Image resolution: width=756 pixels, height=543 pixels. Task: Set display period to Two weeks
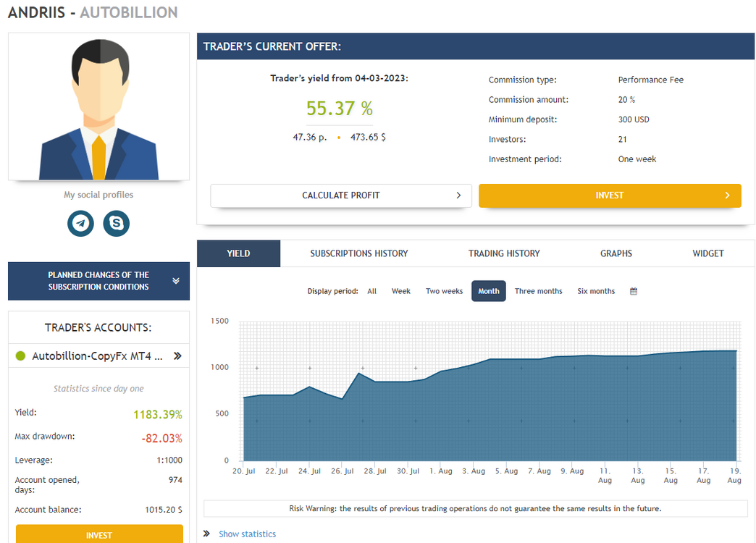tap(444, 291)
